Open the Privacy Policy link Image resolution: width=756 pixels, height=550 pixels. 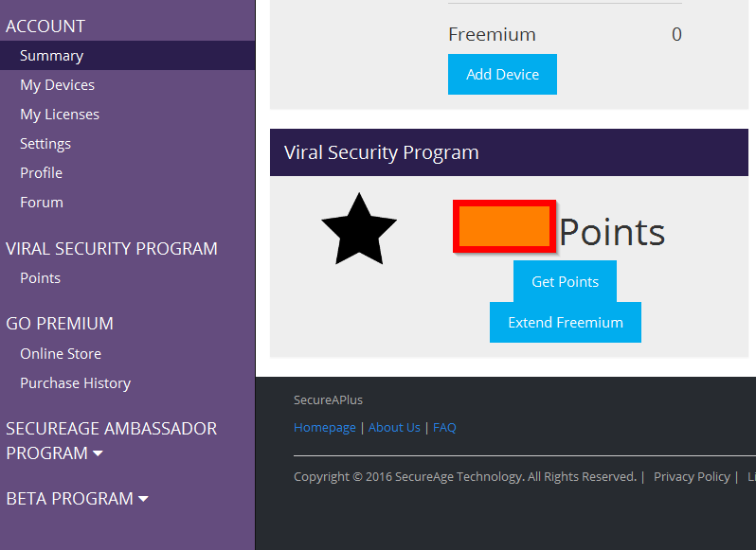[x=692, y=476]
